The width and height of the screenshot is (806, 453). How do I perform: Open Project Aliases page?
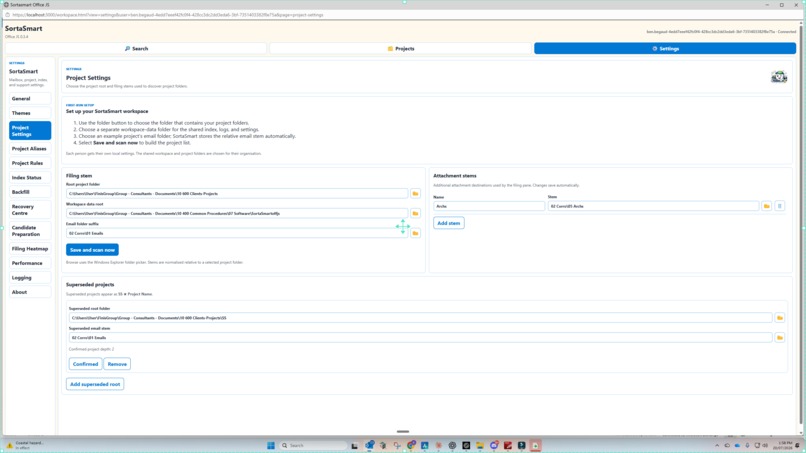[30, 149]
